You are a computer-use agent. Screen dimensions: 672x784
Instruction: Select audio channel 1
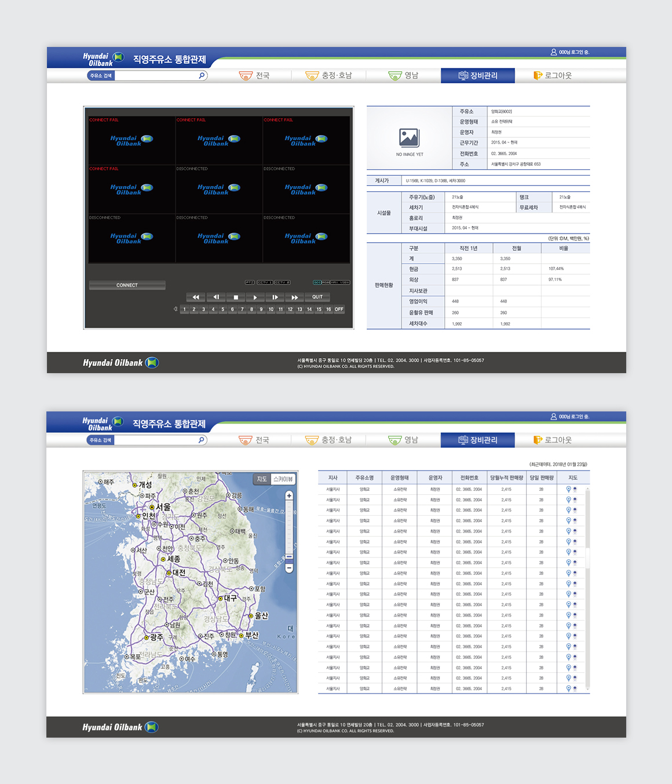pos(185,309)
